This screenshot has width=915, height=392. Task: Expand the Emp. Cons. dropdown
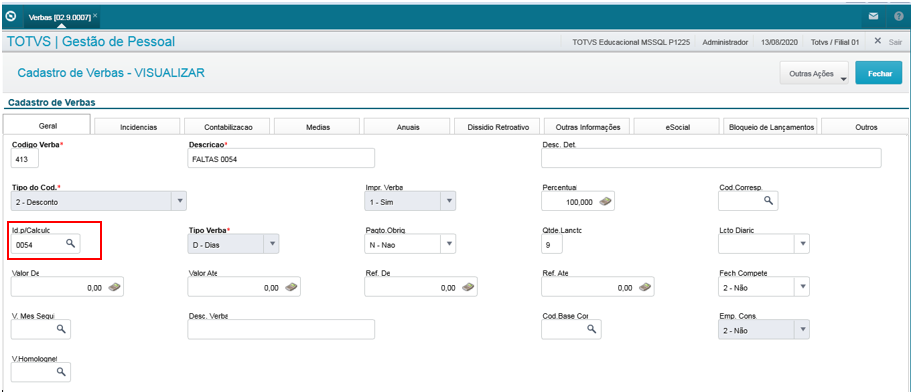pyautogui.click(x=802, y=330)
